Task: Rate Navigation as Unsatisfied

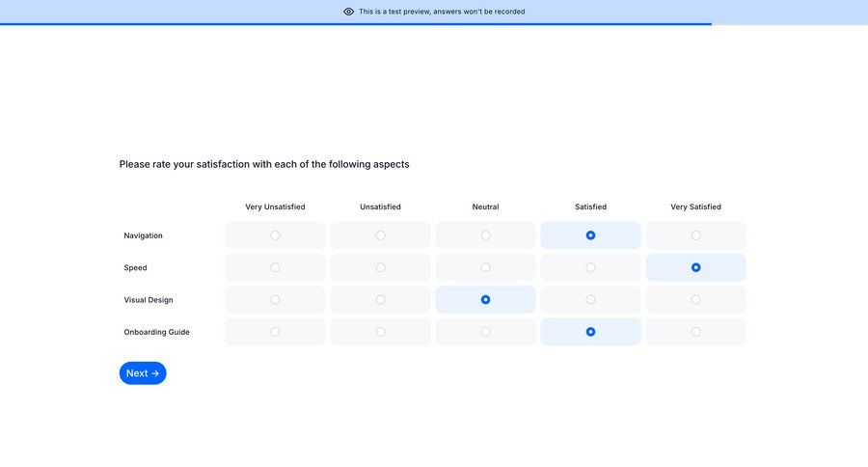Action: [380, 235]
